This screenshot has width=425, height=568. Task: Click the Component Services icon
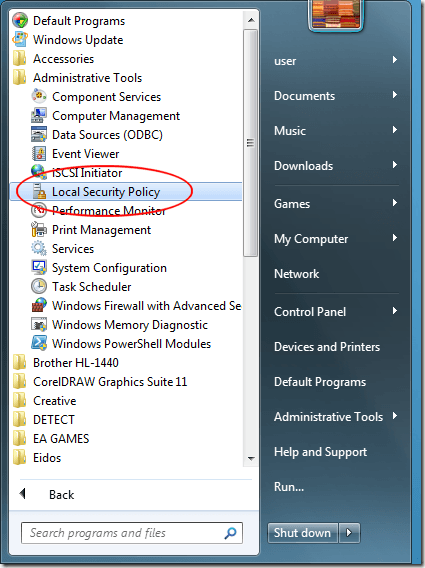(39, 96)
